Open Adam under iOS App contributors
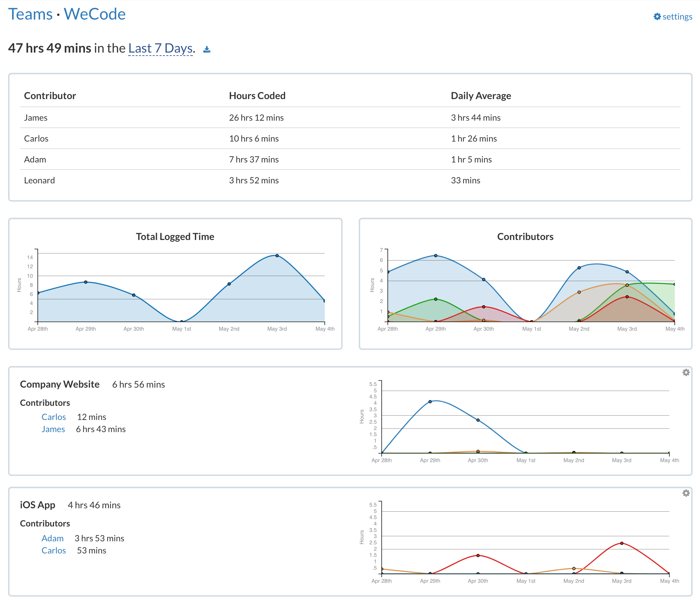700x604 pixels. tap(52, 538)
